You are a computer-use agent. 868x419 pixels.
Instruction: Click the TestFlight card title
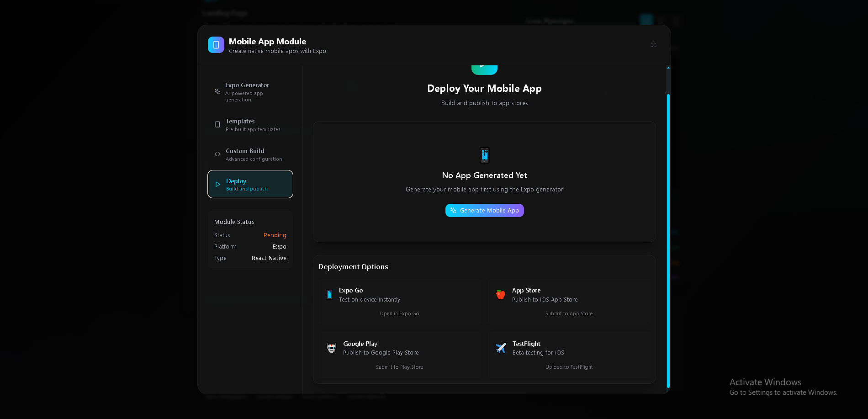pos(526,344)
